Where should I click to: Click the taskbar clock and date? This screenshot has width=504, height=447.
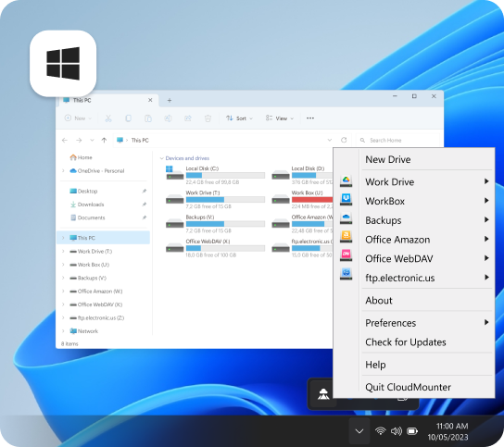point(447,431)
